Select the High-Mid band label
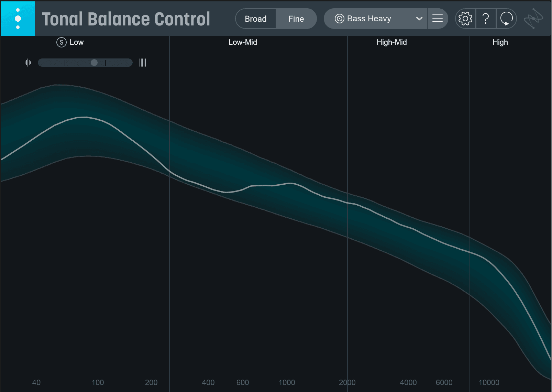This screenshot has width=552, height=392. point(391,42)
